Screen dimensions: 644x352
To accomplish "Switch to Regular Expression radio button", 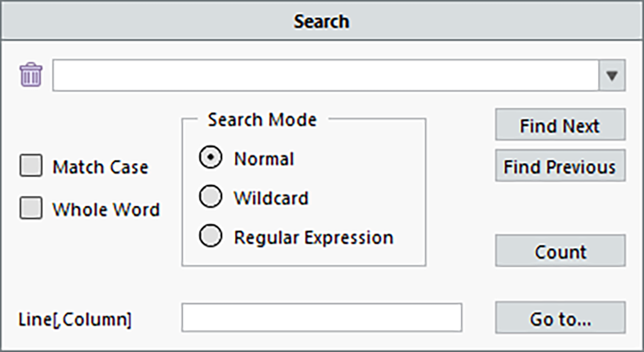I will point(211,237).
